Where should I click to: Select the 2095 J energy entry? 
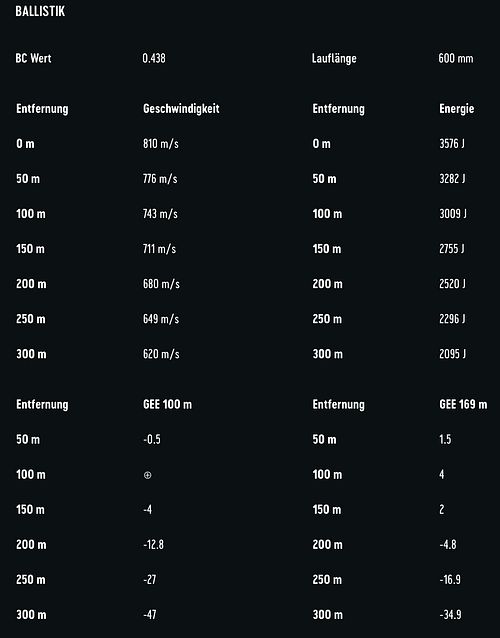(452, 354)
